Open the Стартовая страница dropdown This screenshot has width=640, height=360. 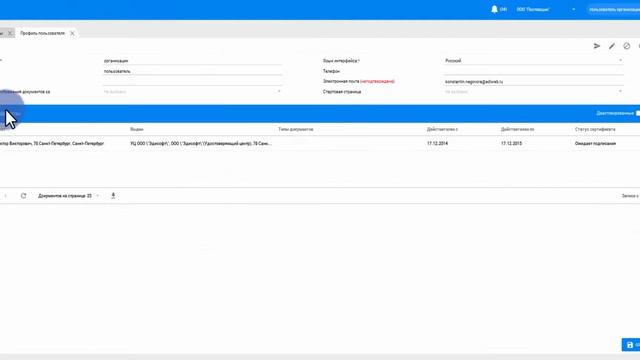pyautogui.click(x=534, y=92)
